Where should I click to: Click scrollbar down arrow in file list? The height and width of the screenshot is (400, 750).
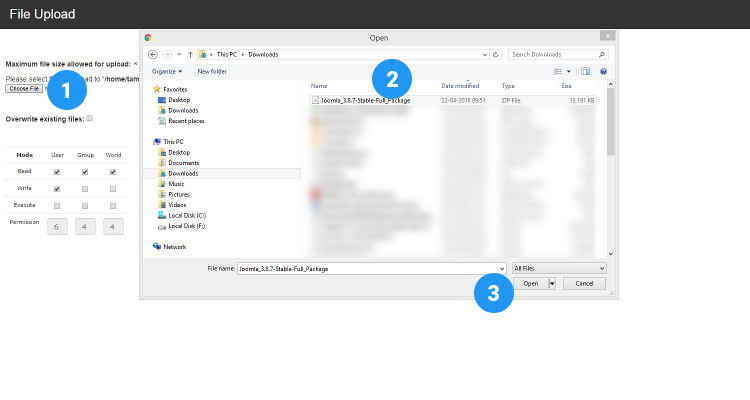pyautogui.click(x=610, y=254)
